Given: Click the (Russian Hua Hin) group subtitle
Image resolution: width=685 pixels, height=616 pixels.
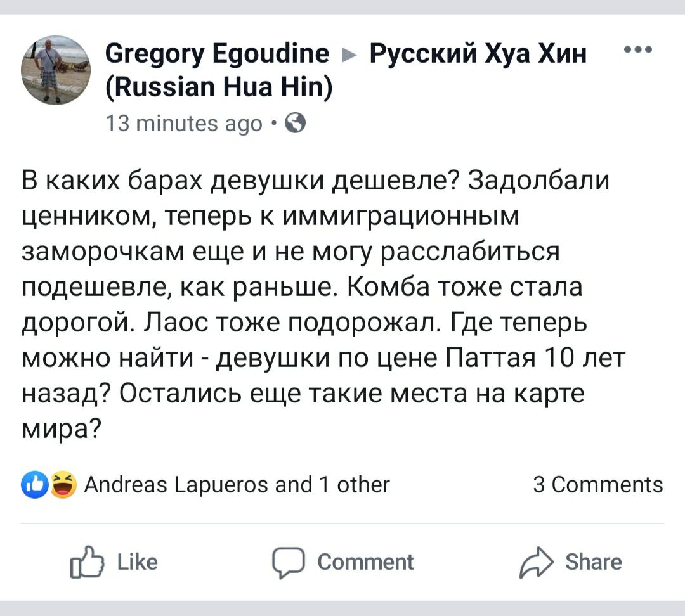Looking at the screenshot, I should (x=218, y=85).
